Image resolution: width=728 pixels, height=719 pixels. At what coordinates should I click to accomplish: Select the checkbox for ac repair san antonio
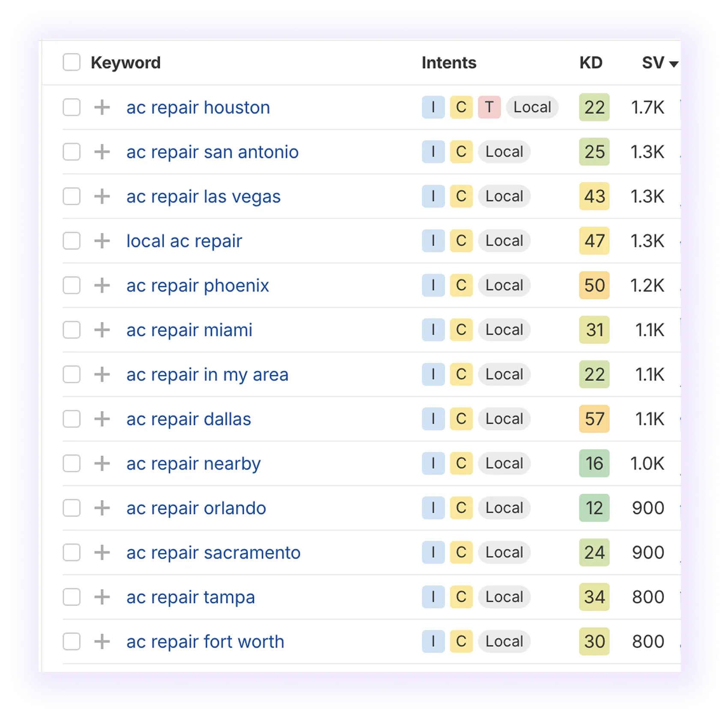[71, 152]
